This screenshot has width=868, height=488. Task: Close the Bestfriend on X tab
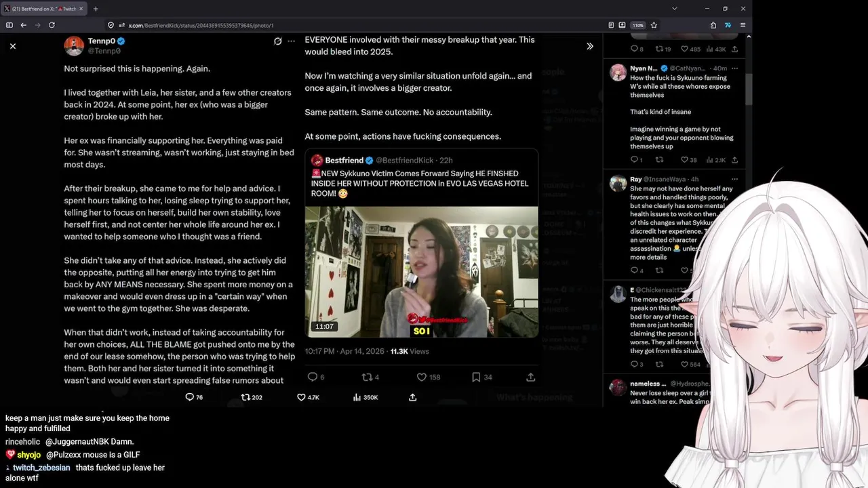tap(81, 9)
